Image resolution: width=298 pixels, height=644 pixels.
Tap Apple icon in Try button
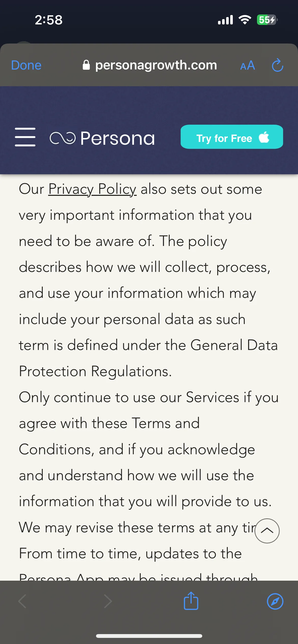(264, 137)
